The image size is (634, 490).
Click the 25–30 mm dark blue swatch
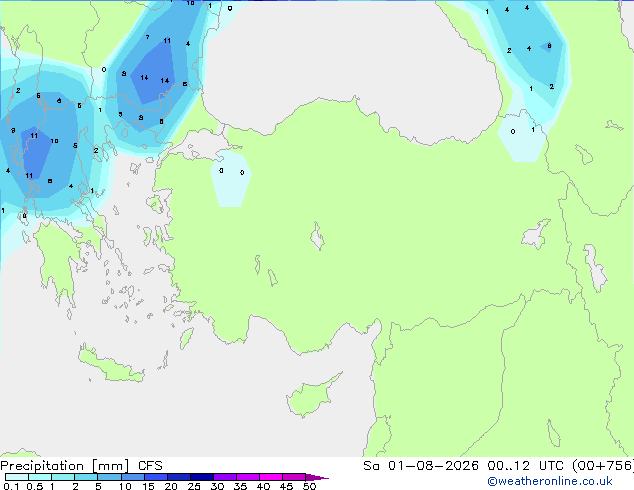[202, 477]
